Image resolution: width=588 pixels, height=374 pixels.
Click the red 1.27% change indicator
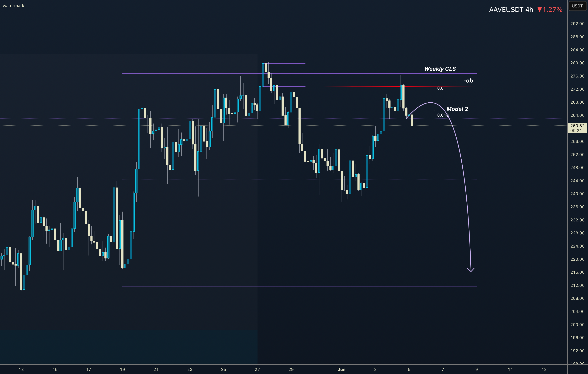click(550, 10)
